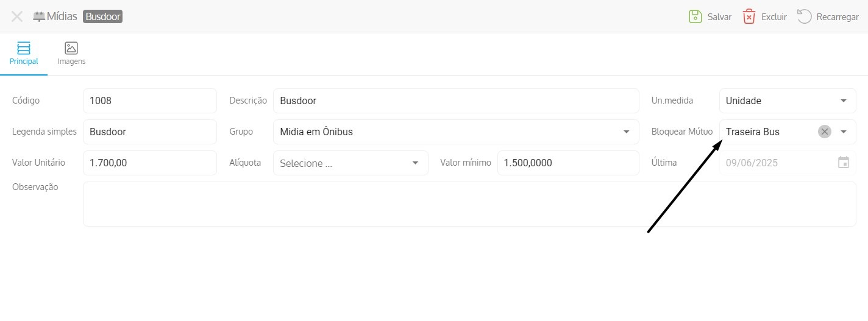This screenshot has height=321, width=868.
Task: Click the Imagens picture icon
Action: coord(71,48)
